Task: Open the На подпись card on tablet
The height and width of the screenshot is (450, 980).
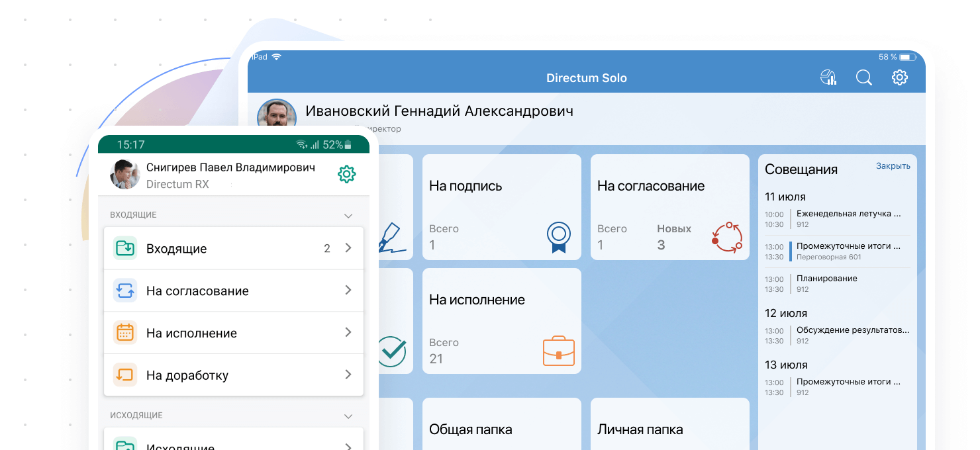Action: (502, 207)
